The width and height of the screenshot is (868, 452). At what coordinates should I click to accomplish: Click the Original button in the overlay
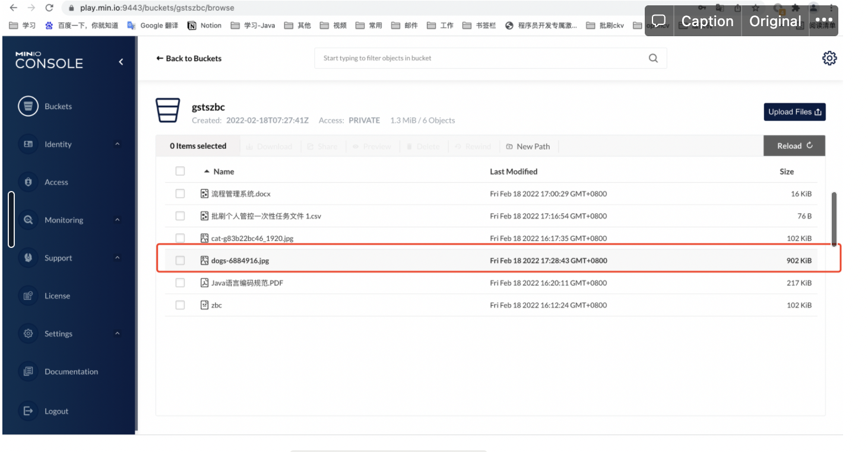click(x=775, y=21)
